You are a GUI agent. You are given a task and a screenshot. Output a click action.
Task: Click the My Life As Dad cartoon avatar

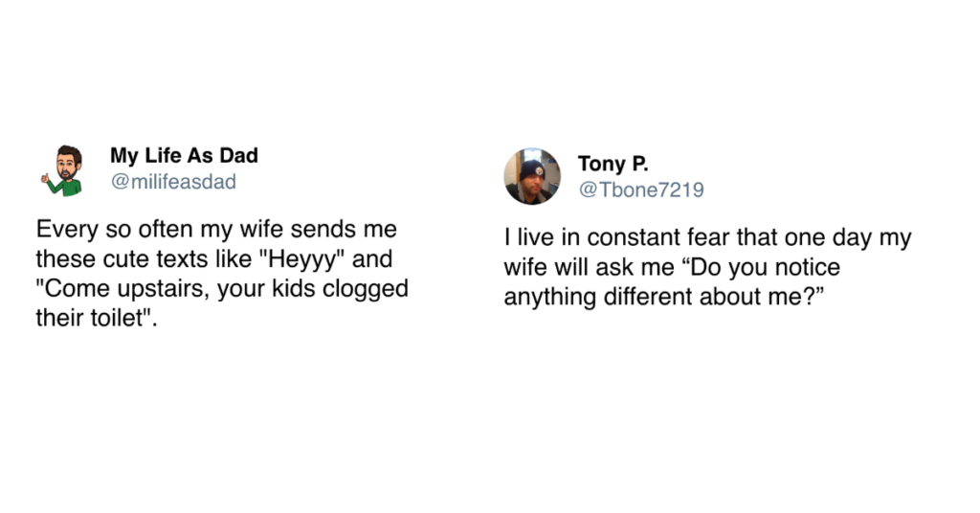coord(65,171)
